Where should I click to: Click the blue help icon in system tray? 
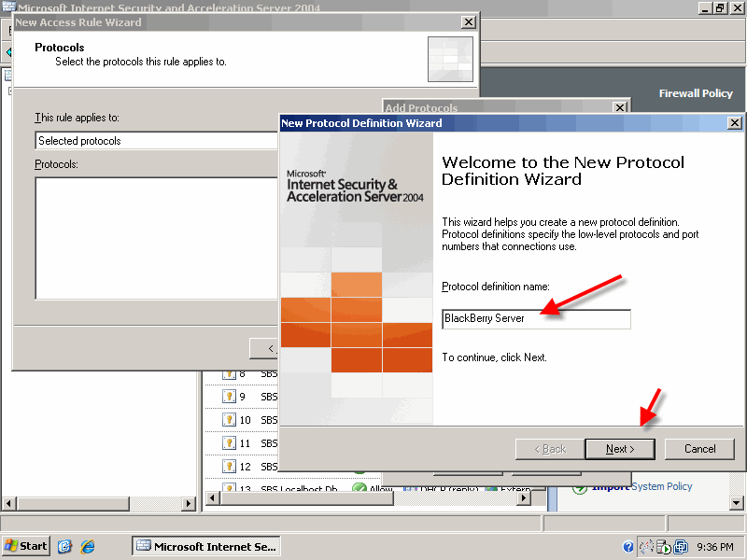coord(628,547)
